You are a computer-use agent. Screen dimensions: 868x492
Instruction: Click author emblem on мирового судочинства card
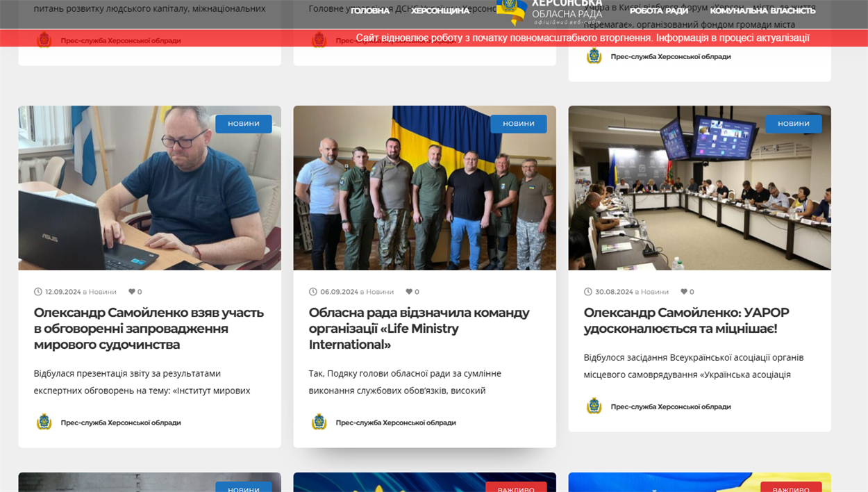click(44, 422)
